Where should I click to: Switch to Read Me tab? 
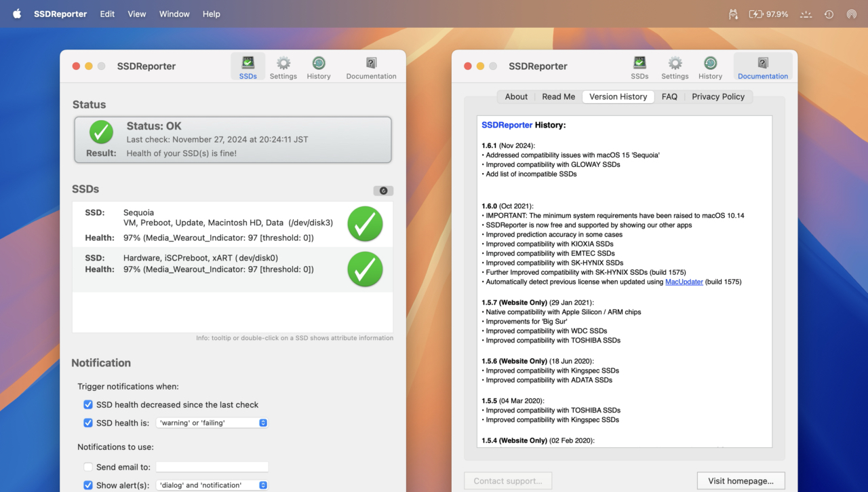pos(558,96)
